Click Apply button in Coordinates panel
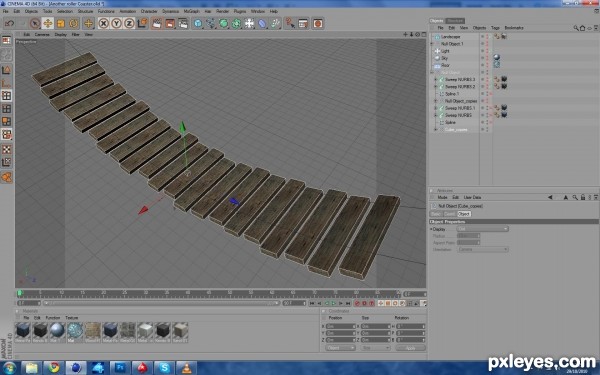The height and width of the screenshot is (375, 600). pos(410,348)
